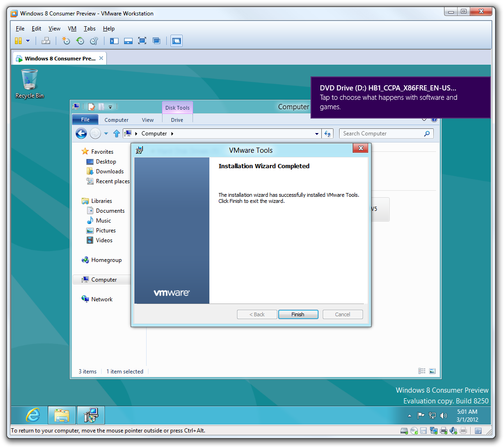Click the Explorer Back arrow button
This screenshot has height=447, width=504.
point(82,134)
